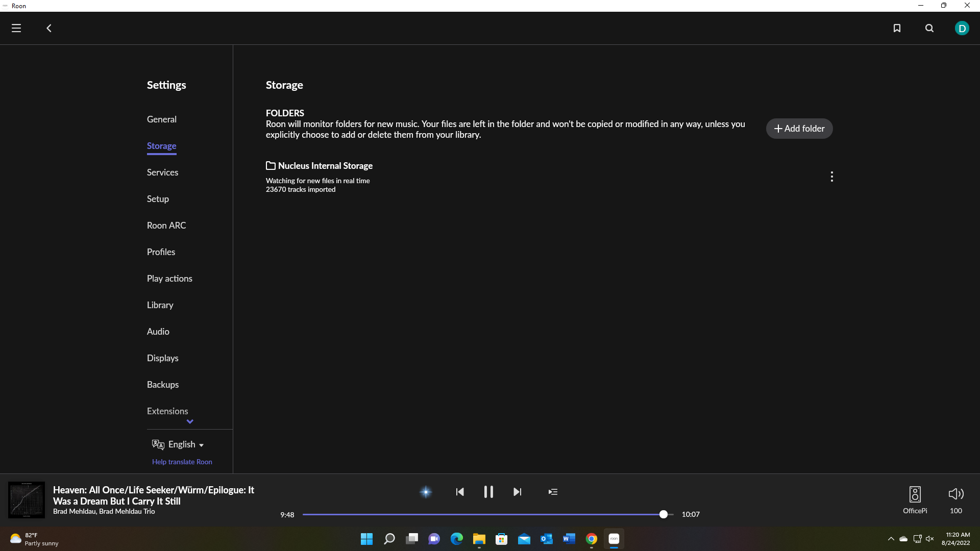Click the language translate icon
This screenshot has width=980, height=551.
pyautogui.click(x=158, y=444)
